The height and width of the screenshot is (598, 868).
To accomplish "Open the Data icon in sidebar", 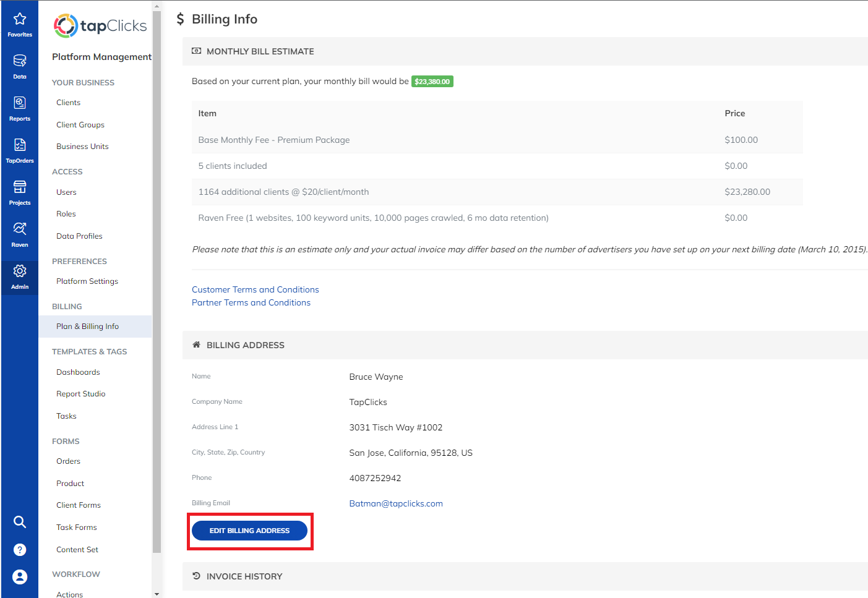I will 20,61.
